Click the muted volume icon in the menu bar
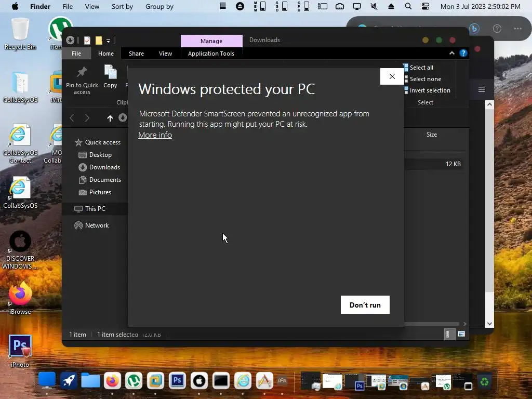This screenshot has height=399, width=532. click(374, 6)
